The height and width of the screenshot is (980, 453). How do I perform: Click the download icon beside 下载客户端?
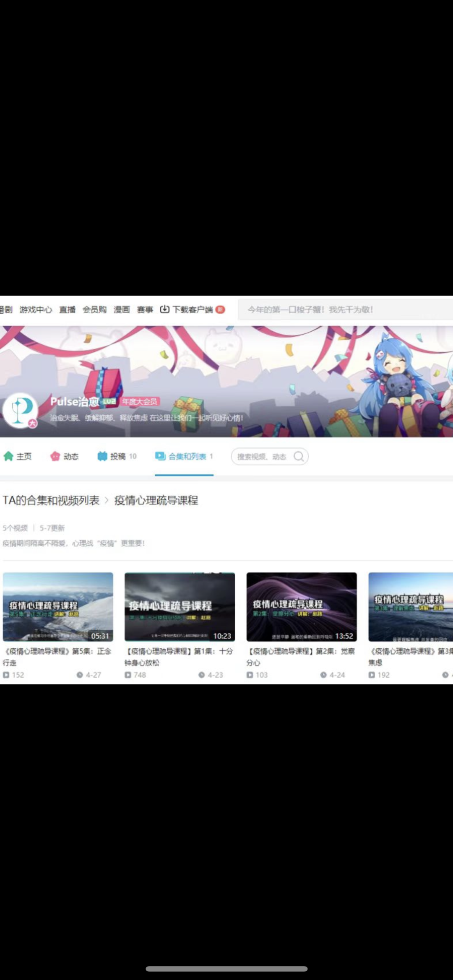[165, 309]
